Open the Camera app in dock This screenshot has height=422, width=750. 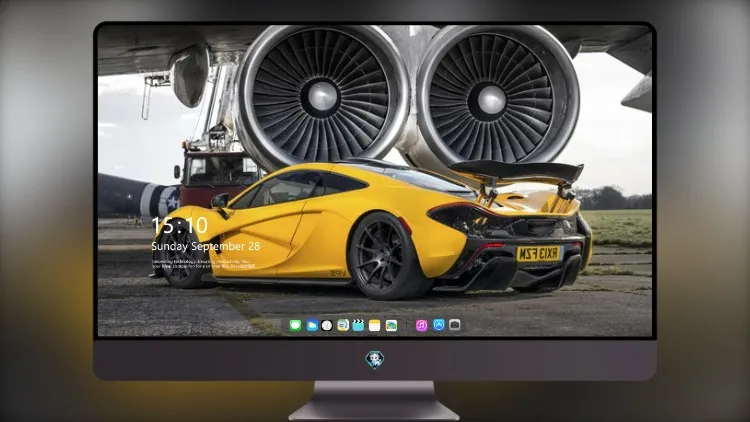[454, 325]
